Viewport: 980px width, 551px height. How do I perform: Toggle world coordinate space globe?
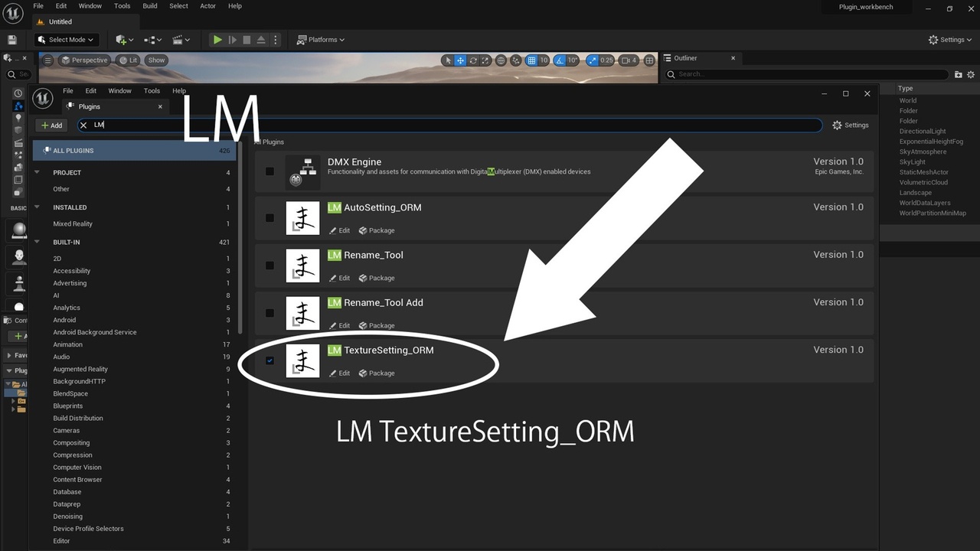(x=501, y=60)
